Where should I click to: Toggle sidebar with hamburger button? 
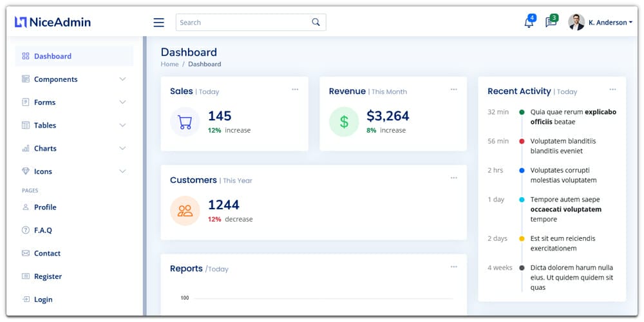[158, 23]
